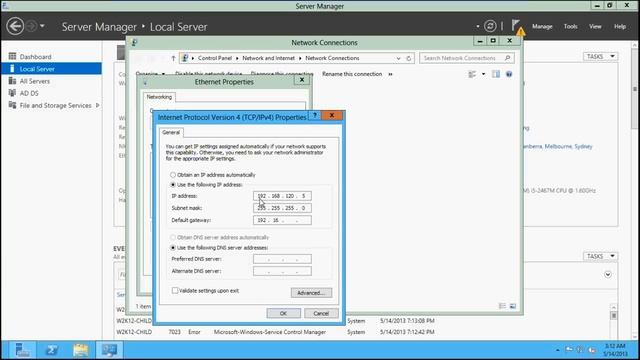Click the Server Manager forward arrow

31,27
